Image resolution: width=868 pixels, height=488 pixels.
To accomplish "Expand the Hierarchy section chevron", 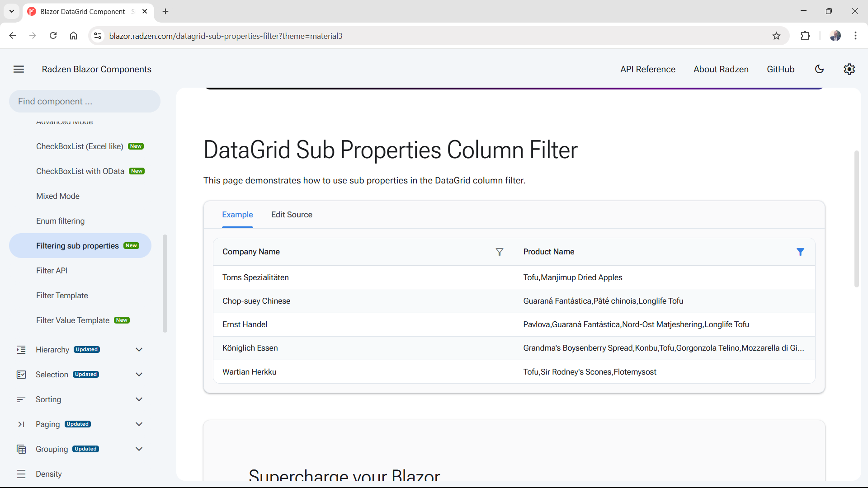I will [139, 350].
